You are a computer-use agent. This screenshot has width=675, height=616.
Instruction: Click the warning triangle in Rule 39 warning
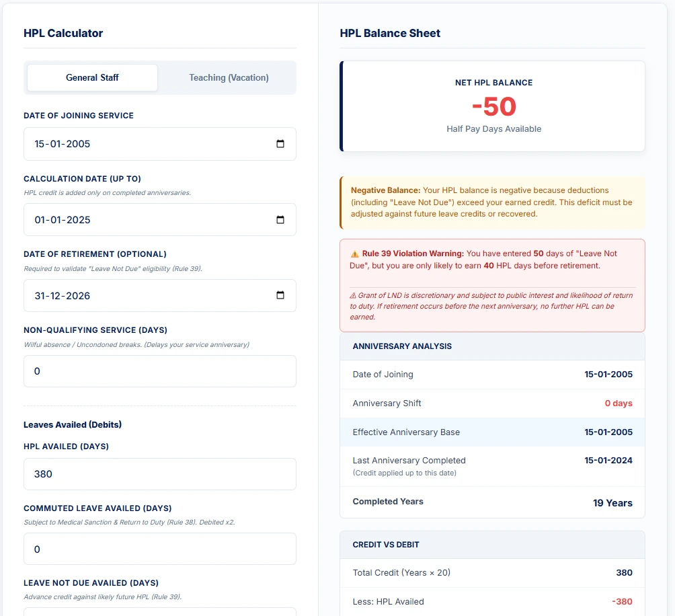pos(353,253)
